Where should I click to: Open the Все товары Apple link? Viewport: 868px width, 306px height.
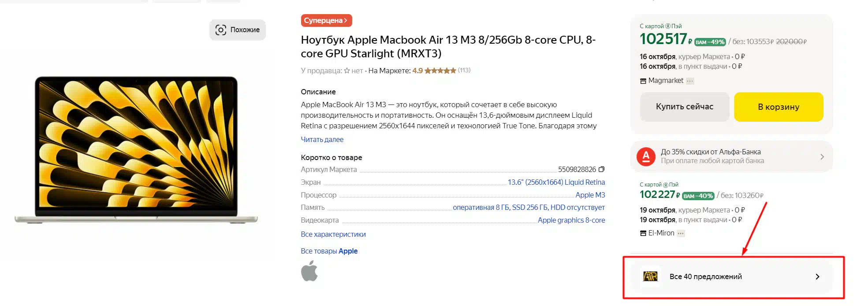tap(329, 251)
